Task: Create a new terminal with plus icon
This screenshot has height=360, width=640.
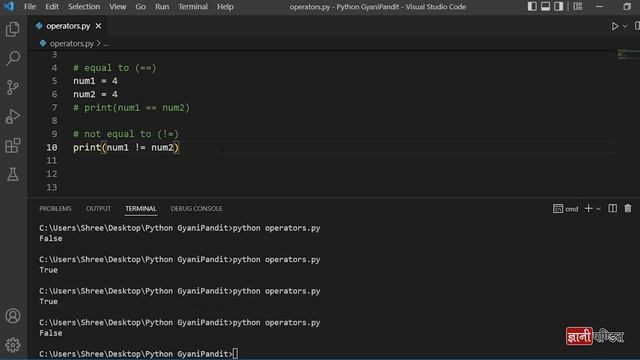Action: [588, 209]
